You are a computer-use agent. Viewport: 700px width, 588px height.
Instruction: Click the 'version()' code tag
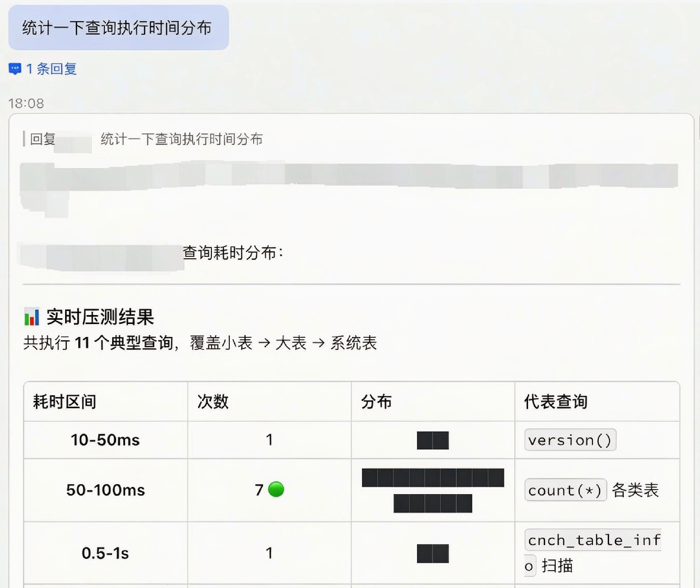tap(570, 440)
